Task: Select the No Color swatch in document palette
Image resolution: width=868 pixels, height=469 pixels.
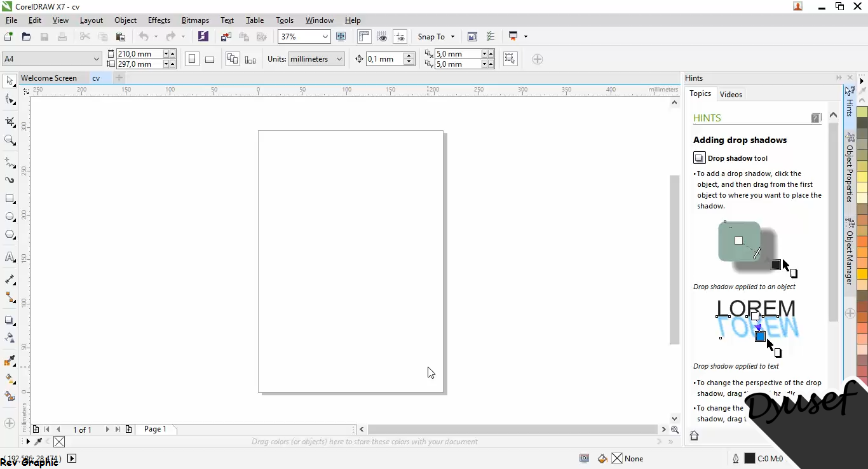Action: (59, 442)
